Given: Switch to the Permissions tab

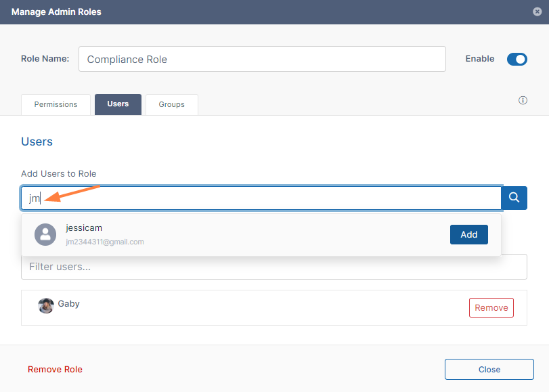Looking at the screenshot, I should point(56,104).
